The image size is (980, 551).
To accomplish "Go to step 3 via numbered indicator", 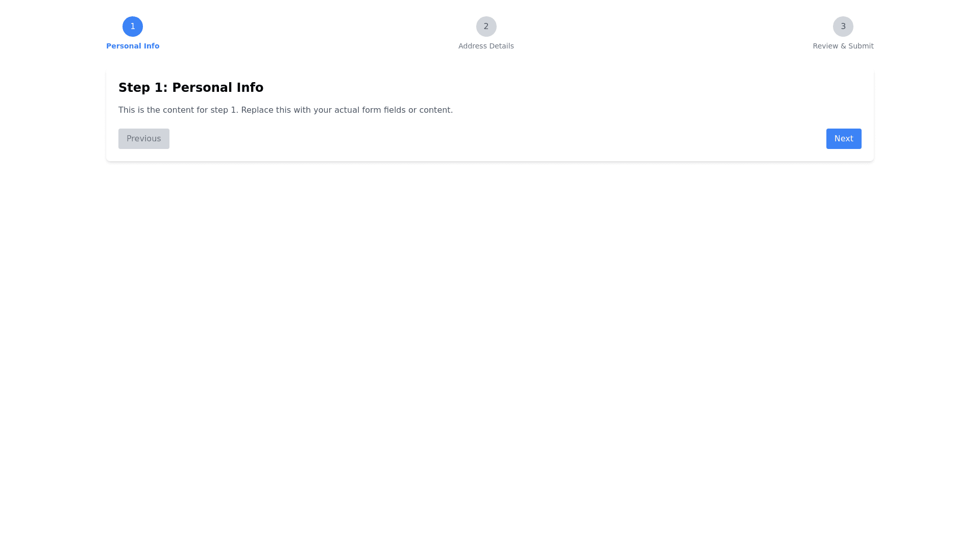I will click(x=843, y=27).
